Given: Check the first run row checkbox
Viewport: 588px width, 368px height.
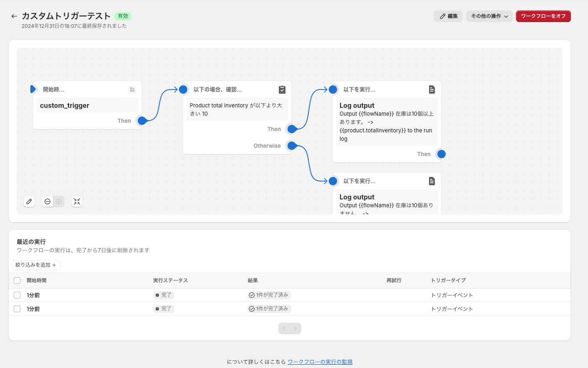Looking at the screenshot, I should pos(17,295).
